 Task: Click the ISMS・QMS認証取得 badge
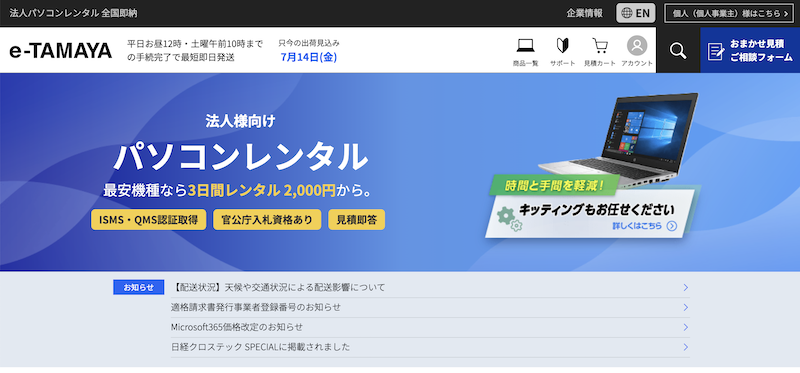click(x=148, y=219)
